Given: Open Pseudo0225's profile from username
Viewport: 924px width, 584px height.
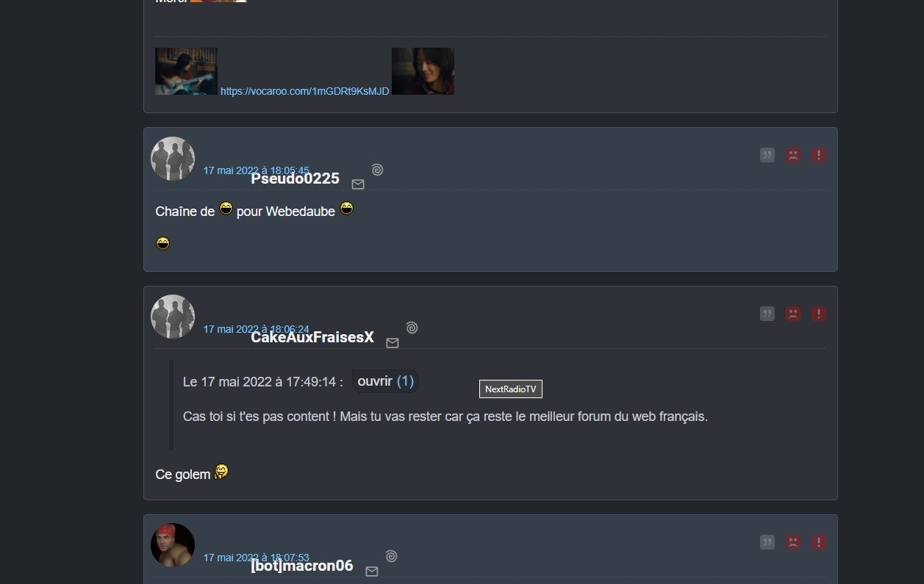Looking at the screenshot, I should pyautogui.click(x=295, y=179).
